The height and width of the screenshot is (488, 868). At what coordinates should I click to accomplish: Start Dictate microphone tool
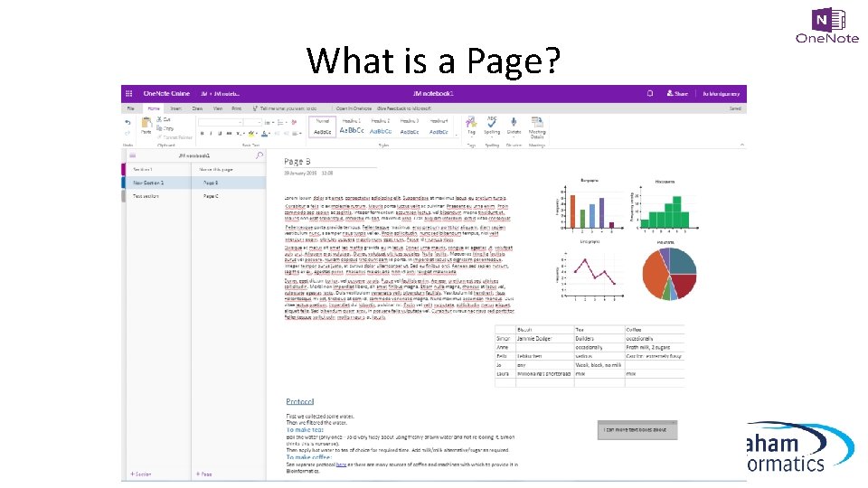point(514,126)
